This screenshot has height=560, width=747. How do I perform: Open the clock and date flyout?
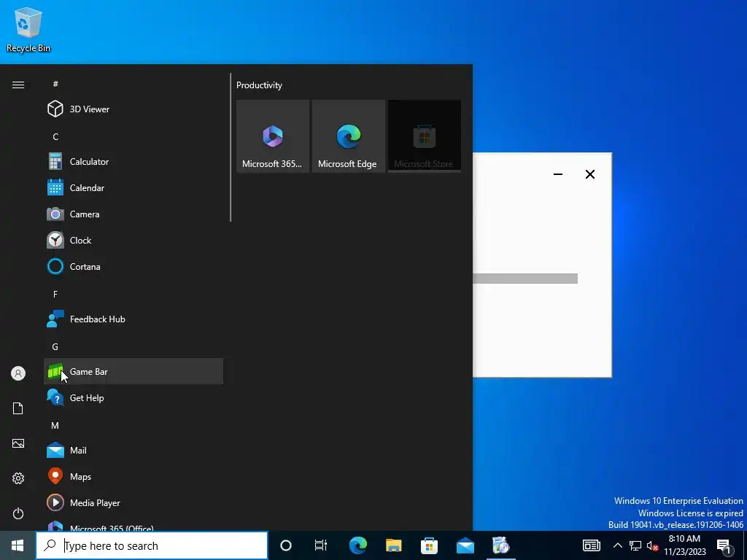tap(684, 545)
